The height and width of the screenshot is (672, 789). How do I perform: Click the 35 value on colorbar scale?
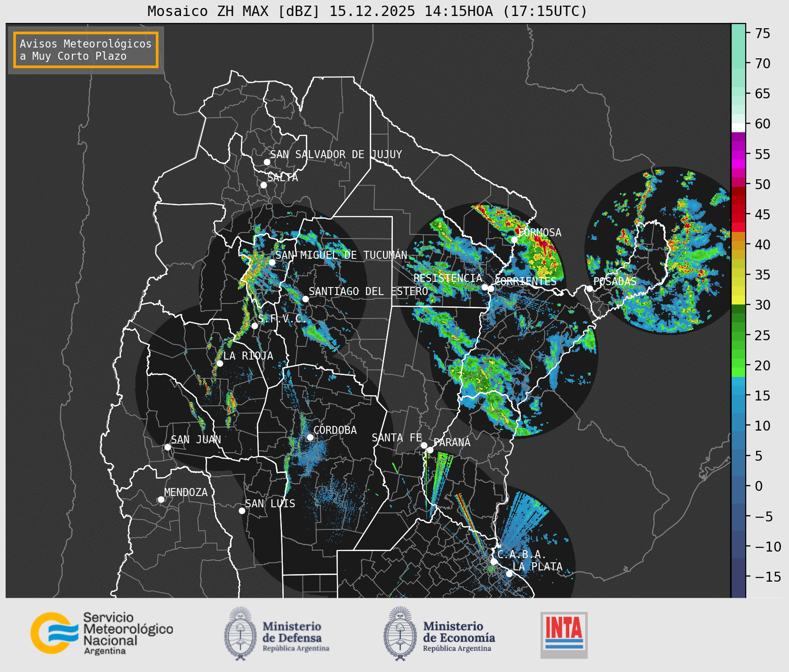coord(763,275)
